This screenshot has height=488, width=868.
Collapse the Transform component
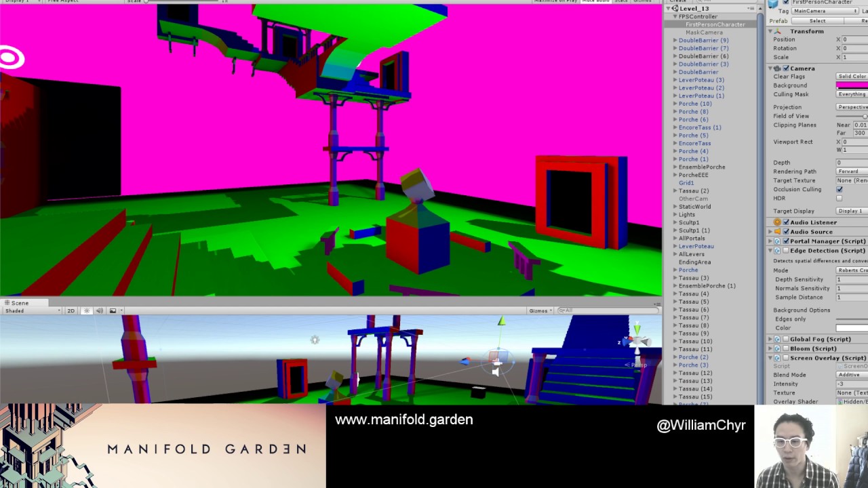[770, 31]
